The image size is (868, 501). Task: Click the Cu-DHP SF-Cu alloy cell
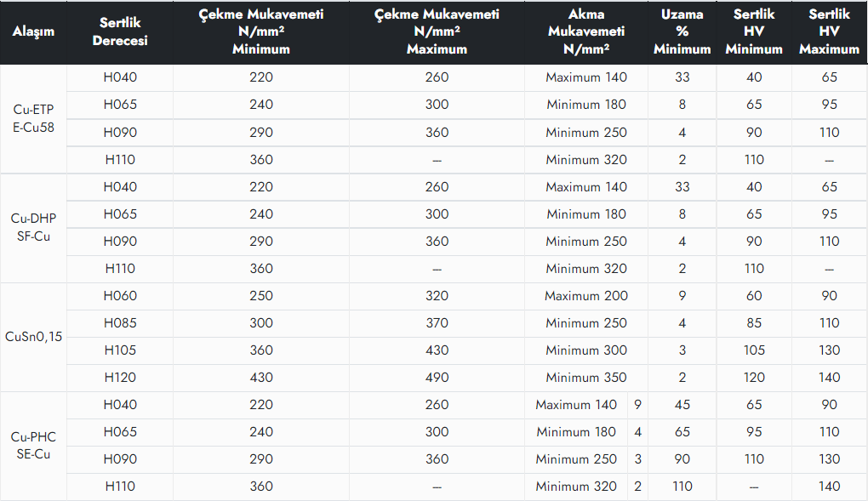click(33, 227)
